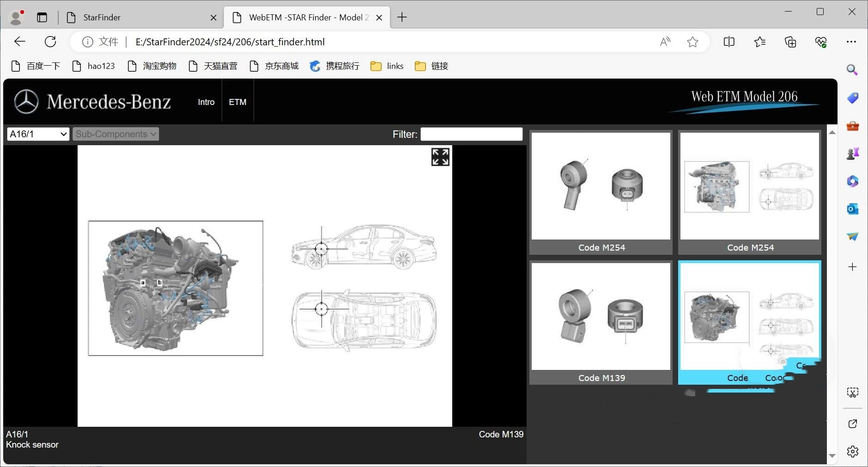Open the Intro menu item
Image resolution: width=868 pixels, height=467 pixels.
coord(206,102)
